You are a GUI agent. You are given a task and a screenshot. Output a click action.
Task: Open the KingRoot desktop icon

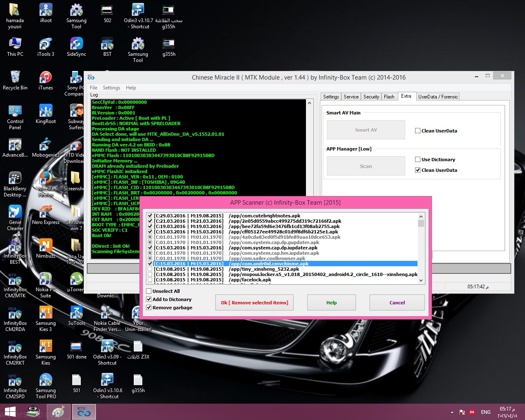click(46, 114)
